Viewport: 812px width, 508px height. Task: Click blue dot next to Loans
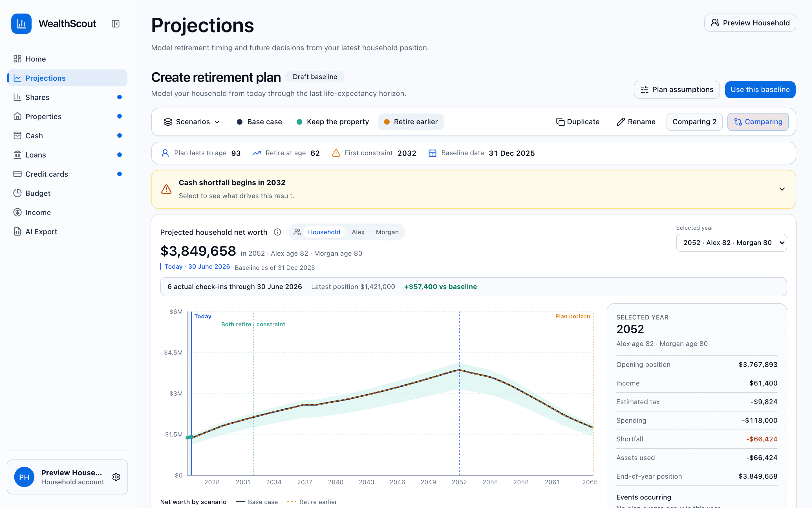(x=120, y=155)
